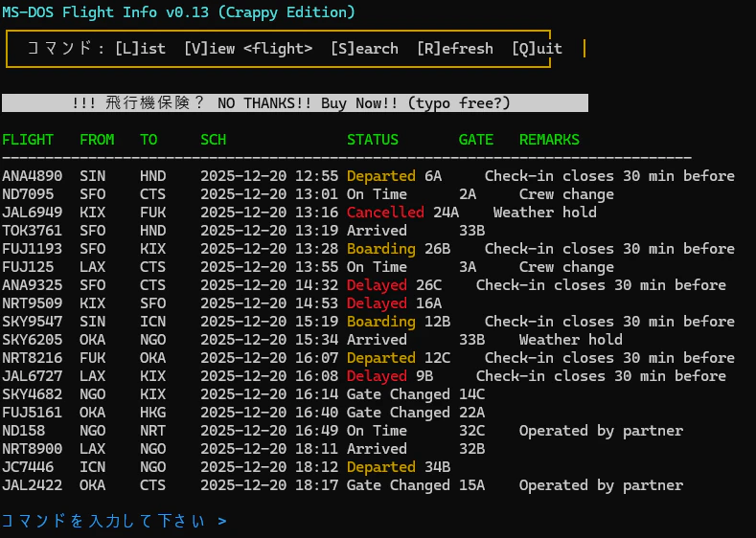Screen dimensions: 756x538
Task: Click the On Time status of ND7095
Action: [x=377, y=194]
